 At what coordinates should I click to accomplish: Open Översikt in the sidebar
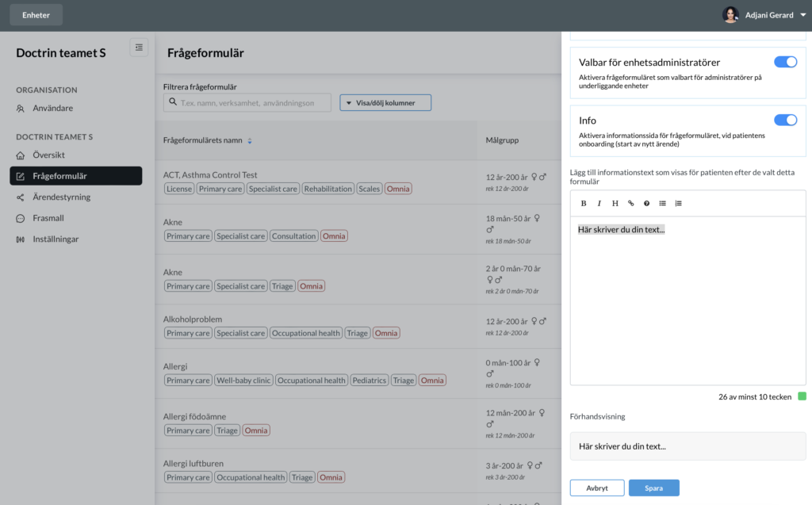click(x=48, y=155)
